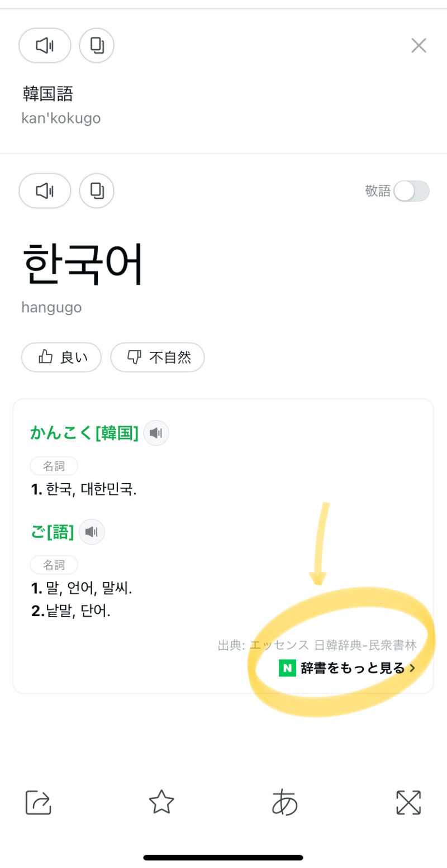Mark the translation as 不自然

pos(158,357)
